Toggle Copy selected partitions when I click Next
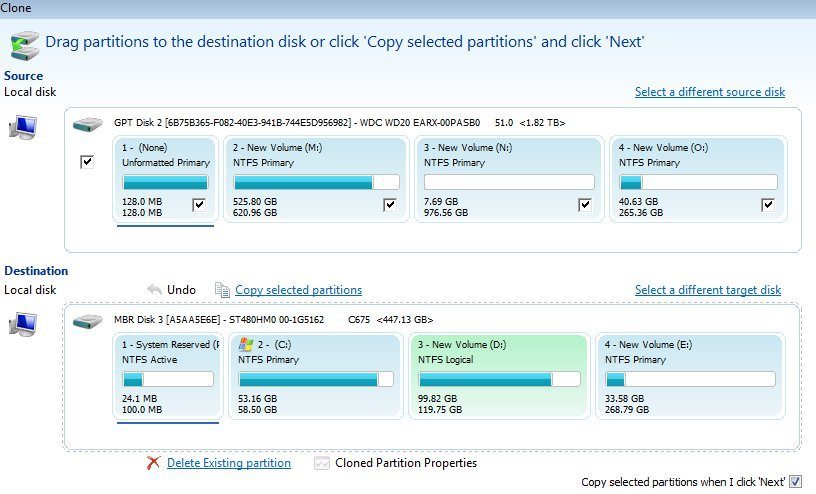Image resolution: width=816 pixels, height=494 pixels. [795, 482]
